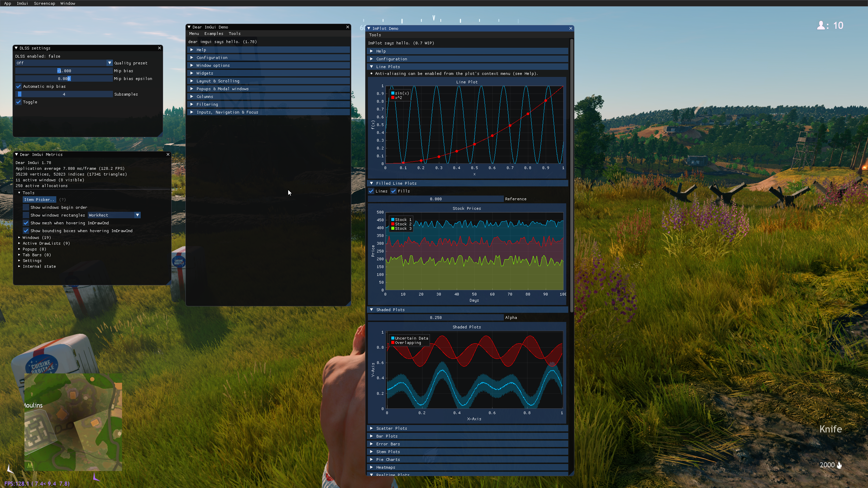868x488 pixels.
Task: Click the (?) help marker next to Item Picker
Action: tap(62, 200)
